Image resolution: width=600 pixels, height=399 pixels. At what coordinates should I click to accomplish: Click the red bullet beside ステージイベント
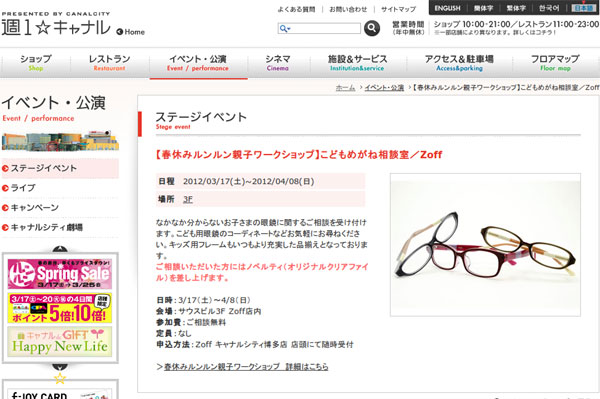click(x=5, y=168)
